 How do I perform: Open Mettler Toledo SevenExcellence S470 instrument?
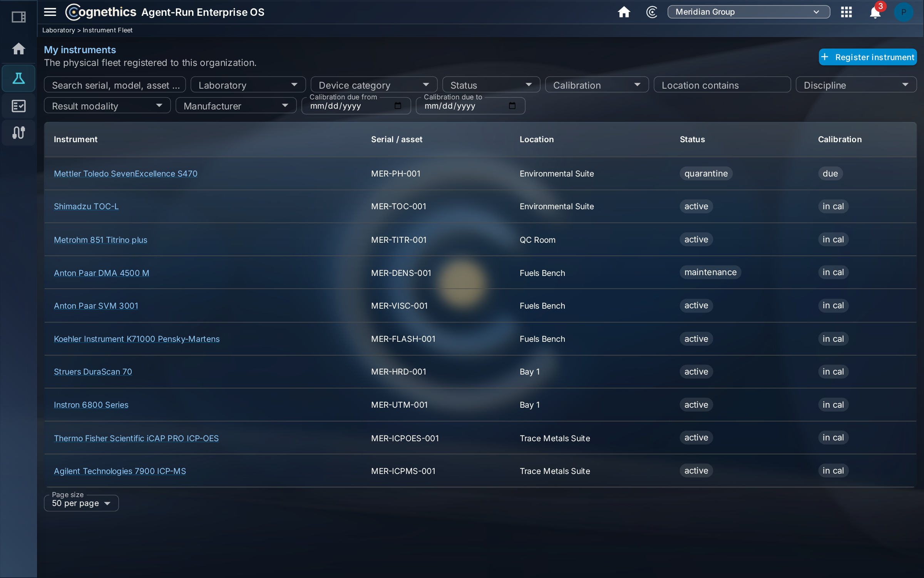click(x=126, y=173)
